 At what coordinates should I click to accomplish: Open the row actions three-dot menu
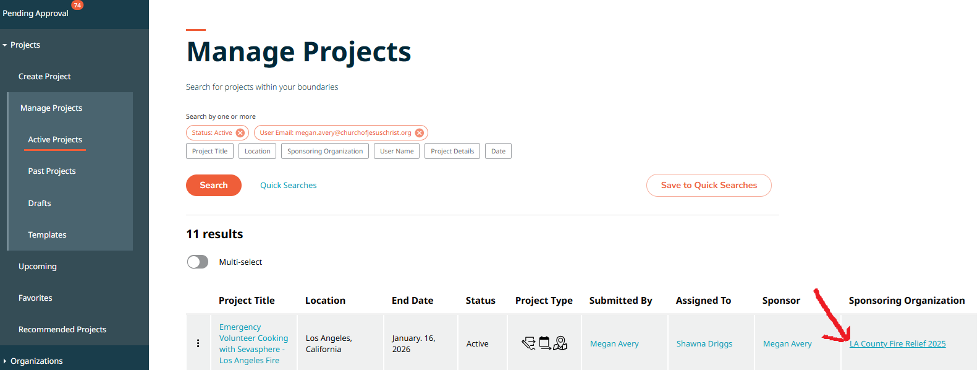(x=198, y=343)
